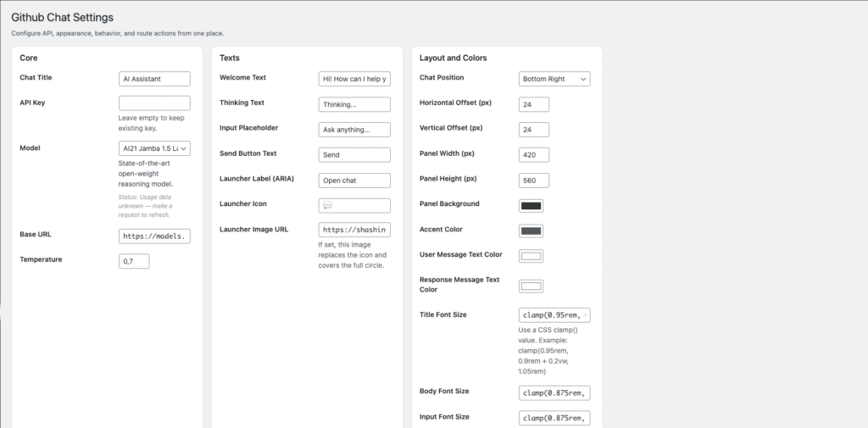Viewport: 868px width, 428px height.
Task: Click the Layout and Colors heading
Action: click(x=453, y=58)
